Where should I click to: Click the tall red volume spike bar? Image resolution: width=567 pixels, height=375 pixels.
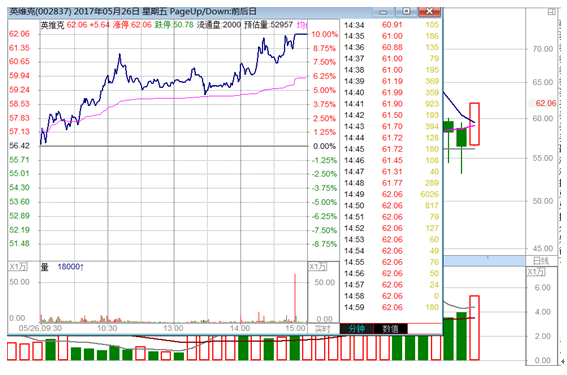[x=295, y=298]
